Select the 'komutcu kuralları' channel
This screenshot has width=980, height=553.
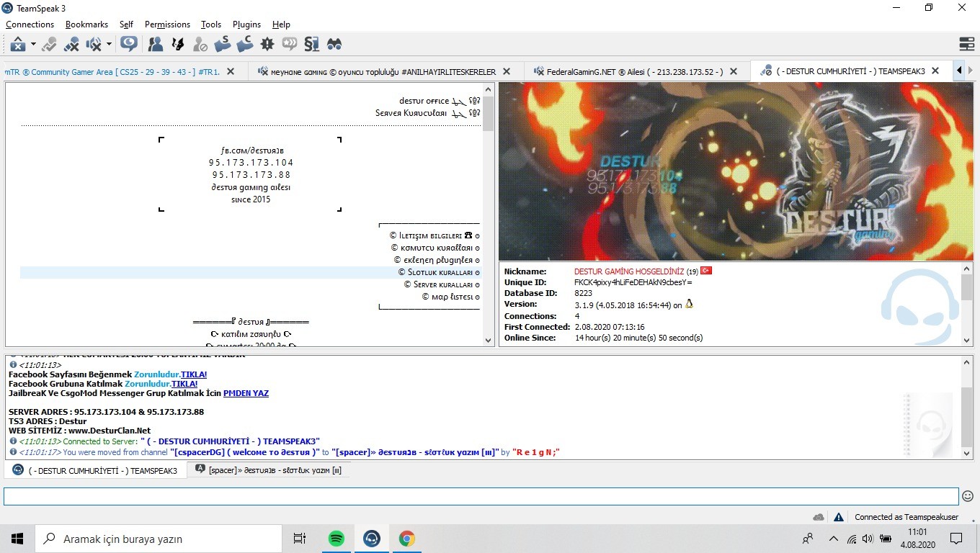click(435, 248)
